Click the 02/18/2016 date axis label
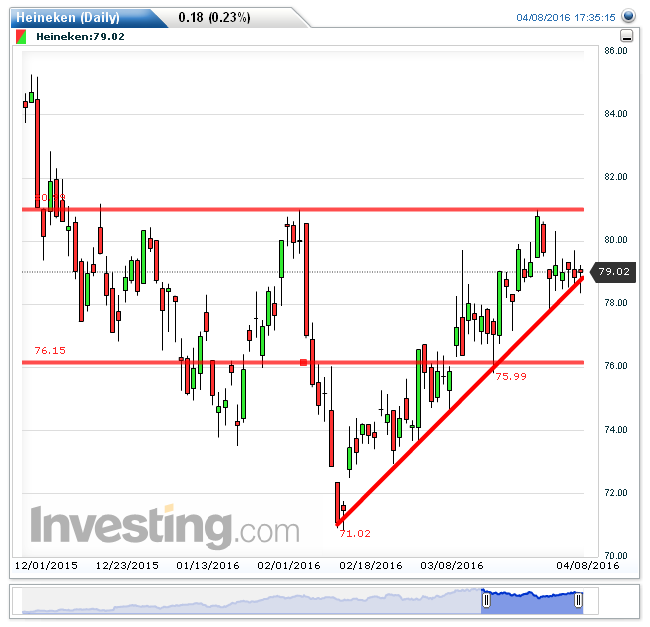The image size is (650, 627). coord(371,566)
